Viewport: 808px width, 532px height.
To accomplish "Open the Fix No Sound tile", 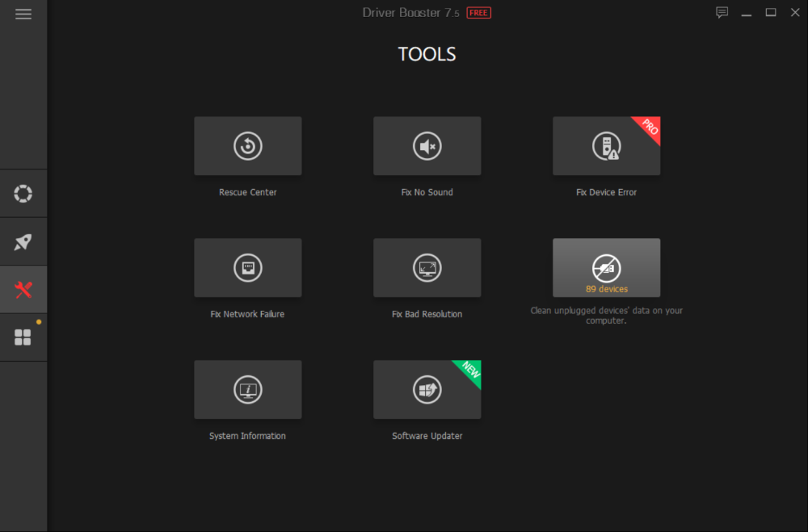I will (427, 146).
